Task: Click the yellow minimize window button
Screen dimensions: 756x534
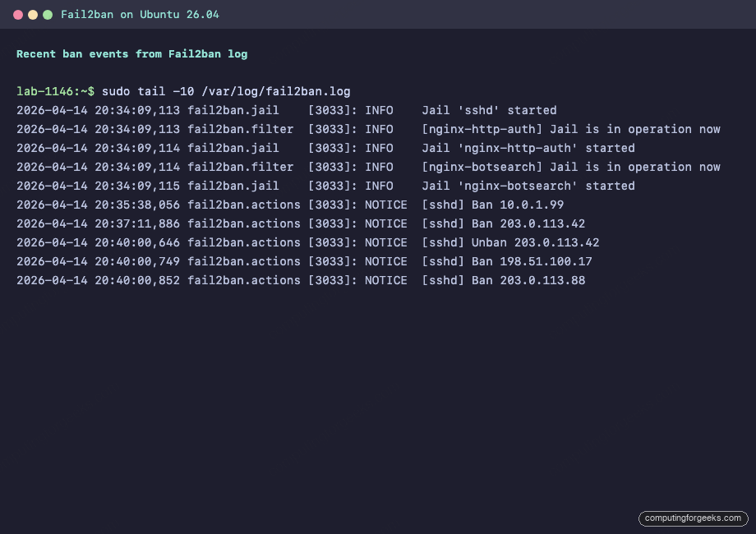Action: click(x=31, y=14)
